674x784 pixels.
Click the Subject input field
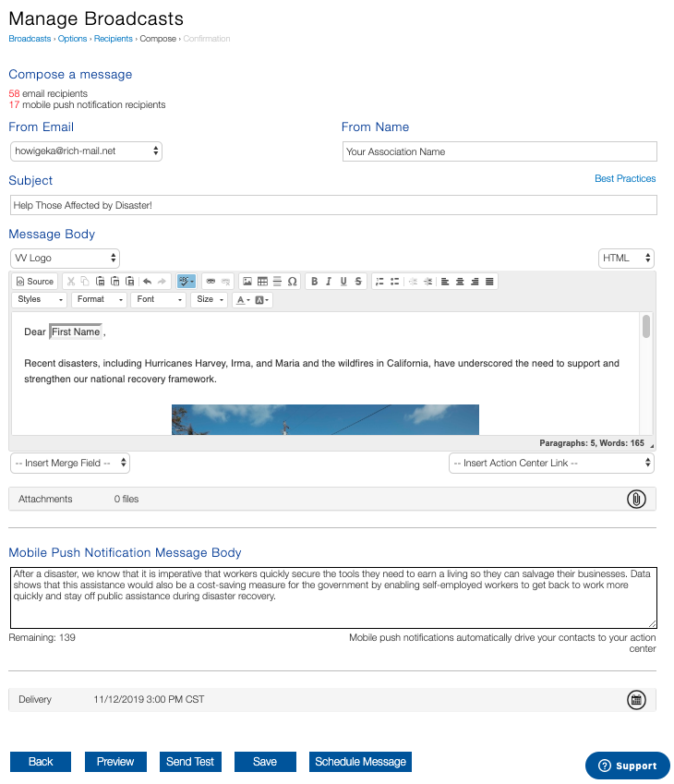[333, 205]
